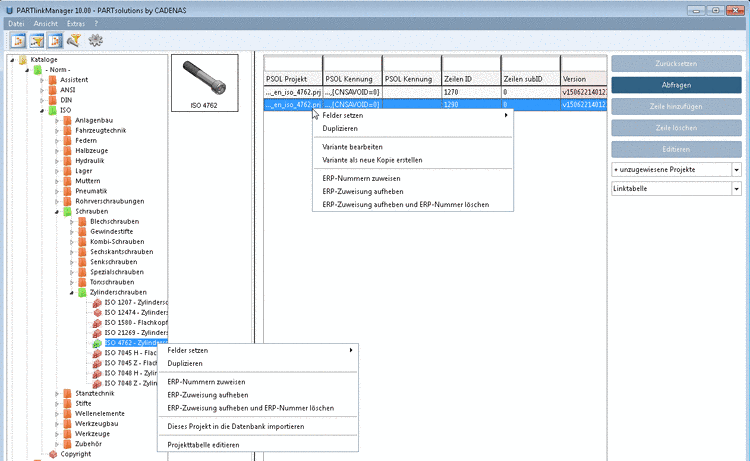Viewport: 750px width, 461px height.
Task: Click the PARTlinkManager title bar app icon
Action: 9,10
